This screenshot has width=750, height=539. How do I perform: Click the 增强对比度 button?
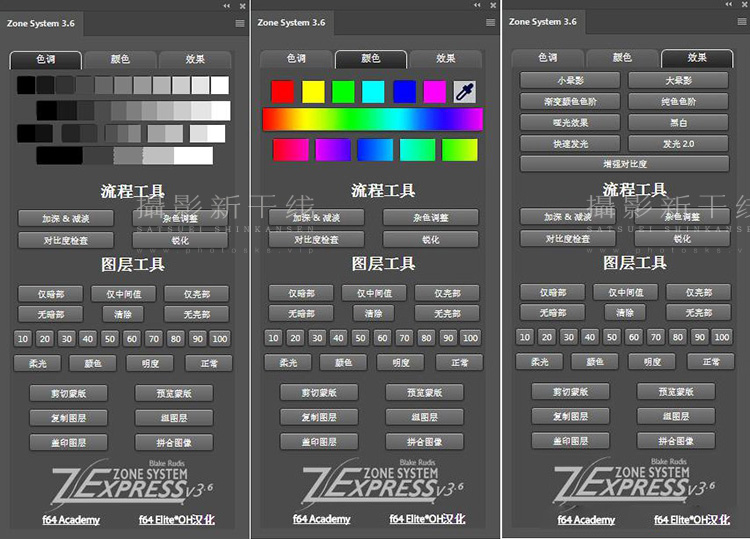(x=625, y=164)
